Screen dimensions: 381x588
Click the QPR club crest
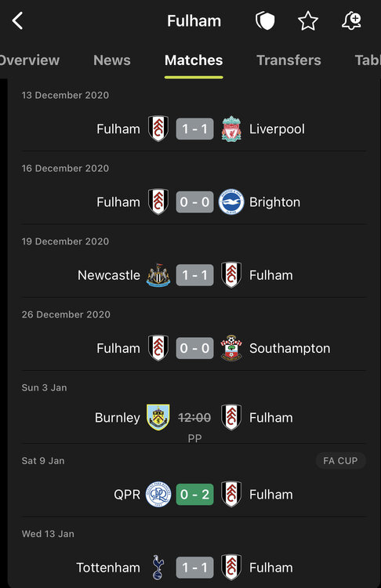tap(158, 494)
